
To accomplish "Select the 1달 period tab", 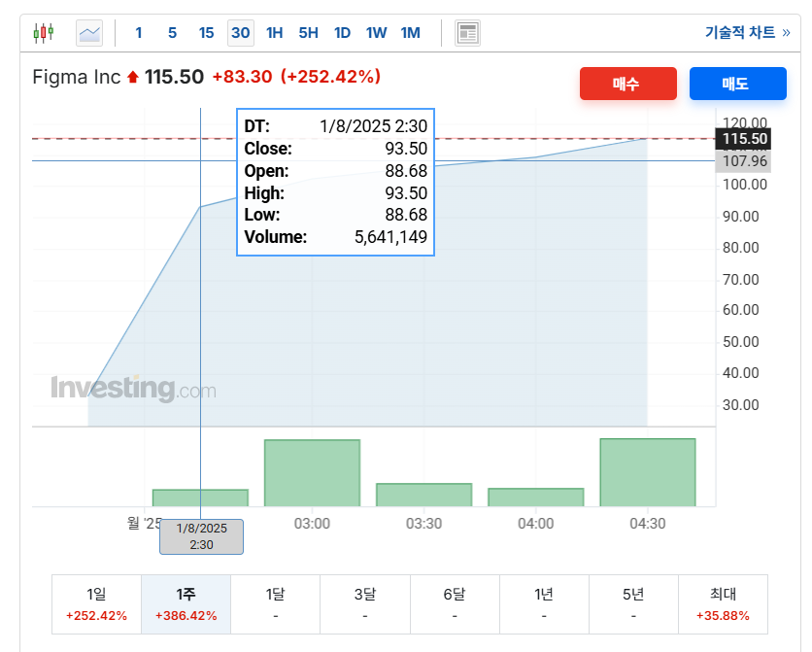I will pyautogui.click(x=276, y=604).
